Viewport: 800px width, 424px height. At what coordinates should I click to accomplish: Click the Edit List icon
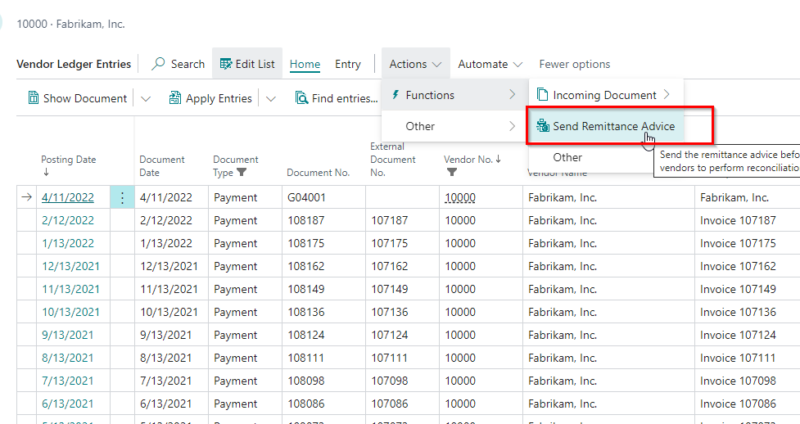pos(225,64)
